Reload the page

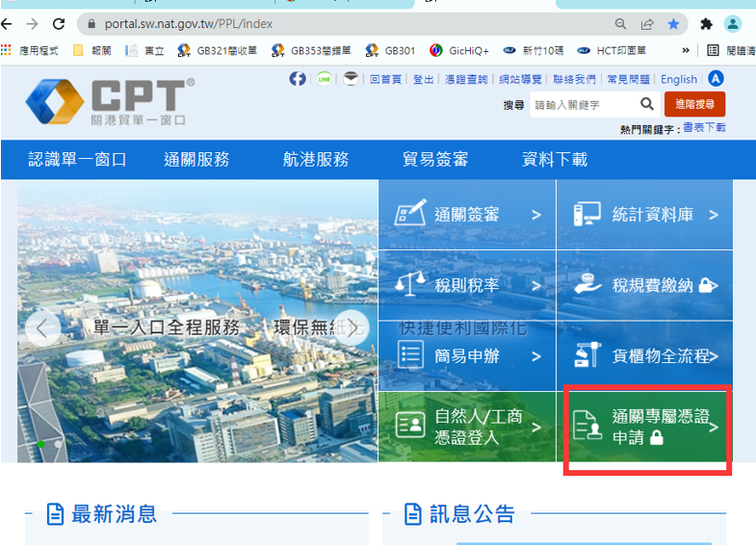coord(59,24)
